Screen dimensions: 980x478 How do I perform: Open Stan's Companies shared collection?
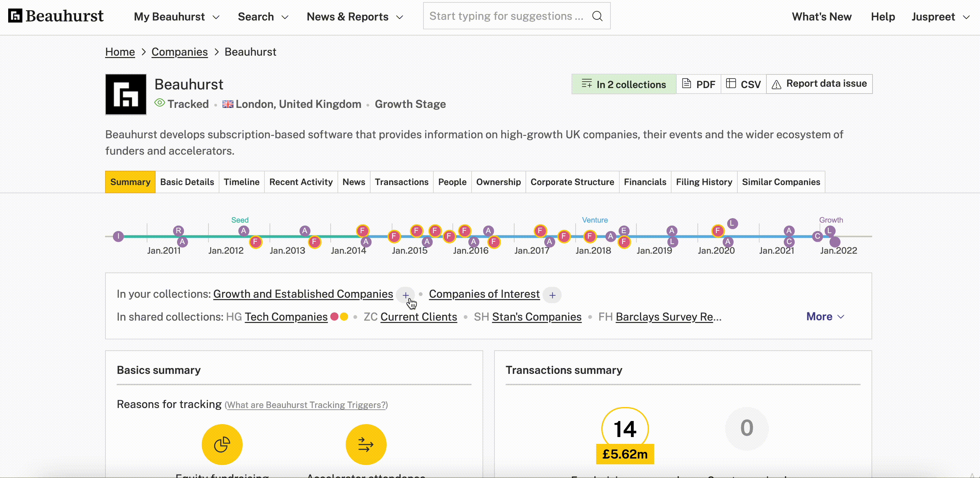pos(536,317)
